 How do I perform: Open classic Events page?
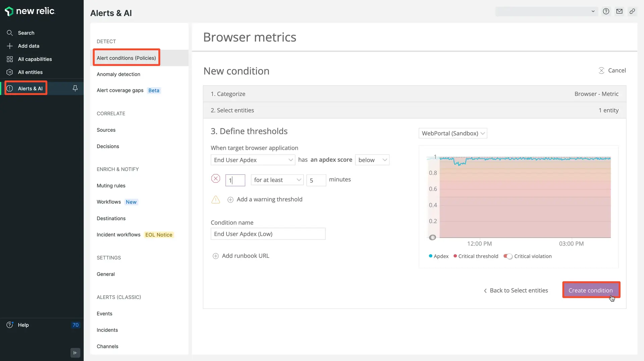point(104,313)
